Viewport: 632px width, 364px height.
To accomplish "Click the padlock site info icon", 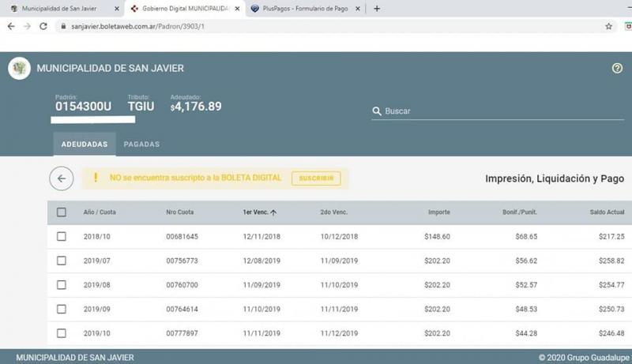I will point(63,26).
